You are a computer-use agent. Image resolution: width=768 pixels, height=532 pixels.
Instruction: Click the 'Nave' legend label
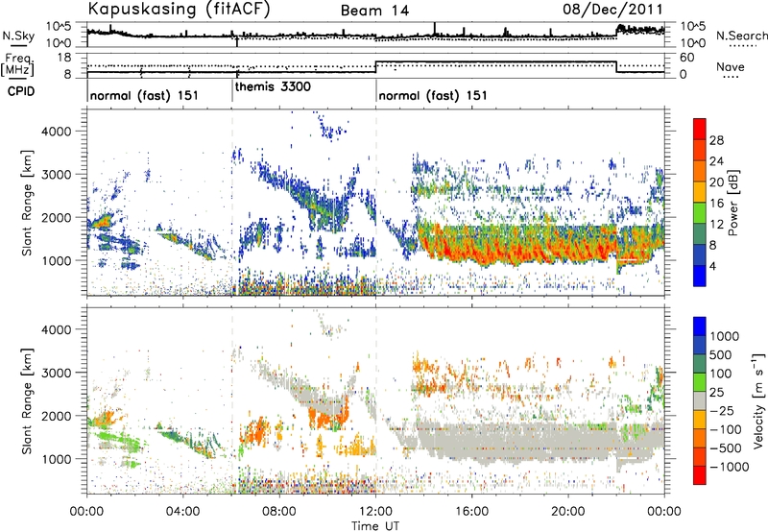pyautogui.click(x=731, y=67)
